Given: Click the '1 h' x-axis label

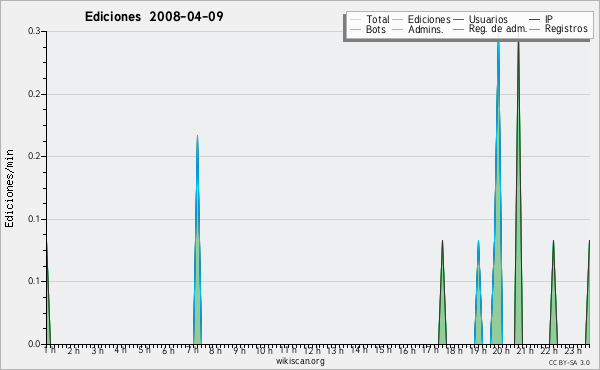Looking at the screenshot, I should click(x=50, y=350).
